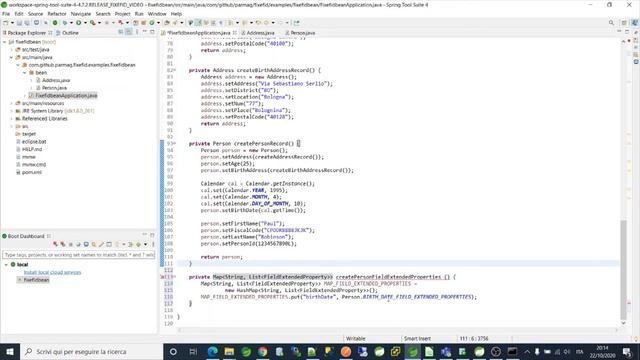Expand the src/test/java folder
640x360 pixels.
11,50
